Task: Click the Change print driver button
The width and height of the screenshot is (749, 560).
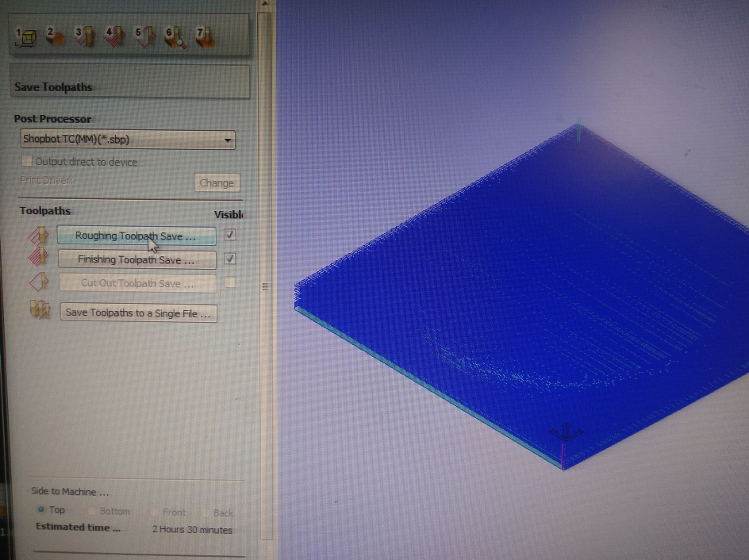Action: click(217, 183)
